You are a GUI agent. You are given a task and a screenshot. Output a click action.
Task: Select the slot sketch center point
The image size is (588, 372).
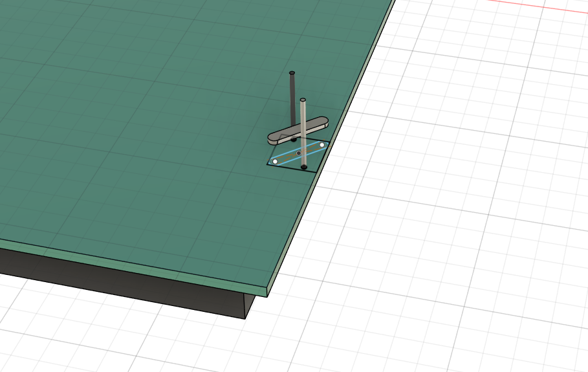[x=298, y=153]
